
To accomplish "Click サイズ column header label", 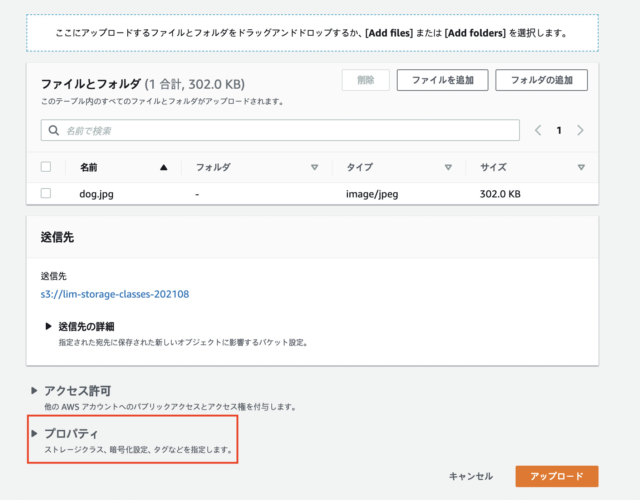I will (x=493, y=167).
